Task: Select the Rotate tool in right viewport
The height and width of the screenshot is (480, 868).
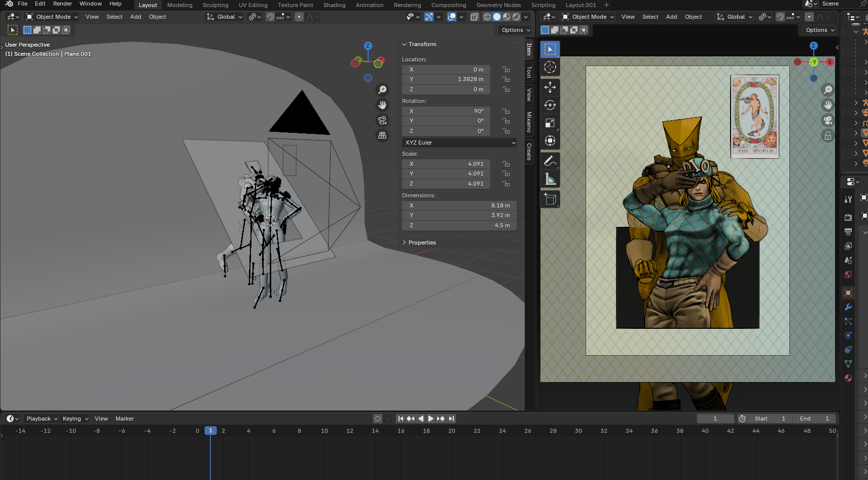Action: (550, 105)
